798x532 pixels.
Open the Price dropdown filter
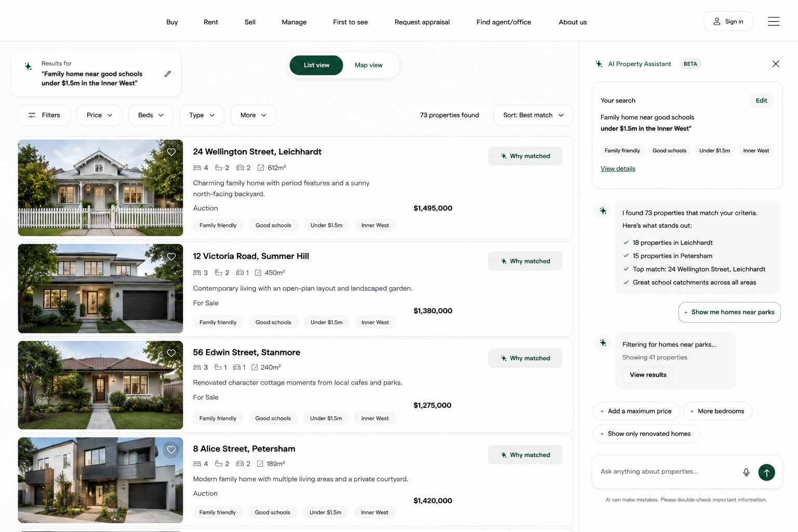99,115
